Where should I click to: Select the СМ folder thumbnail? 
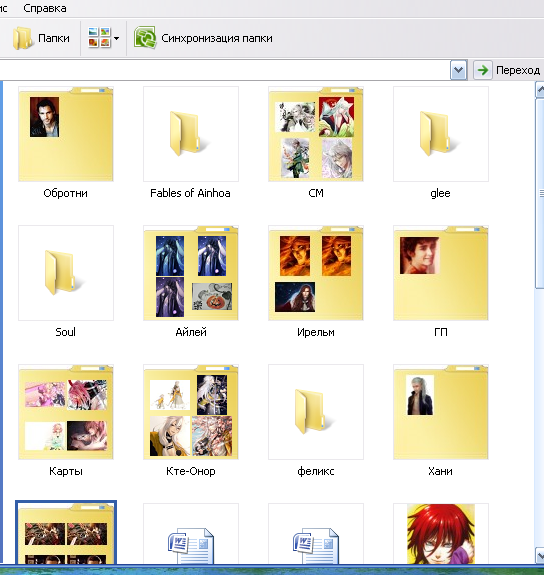tap(316, 134)
